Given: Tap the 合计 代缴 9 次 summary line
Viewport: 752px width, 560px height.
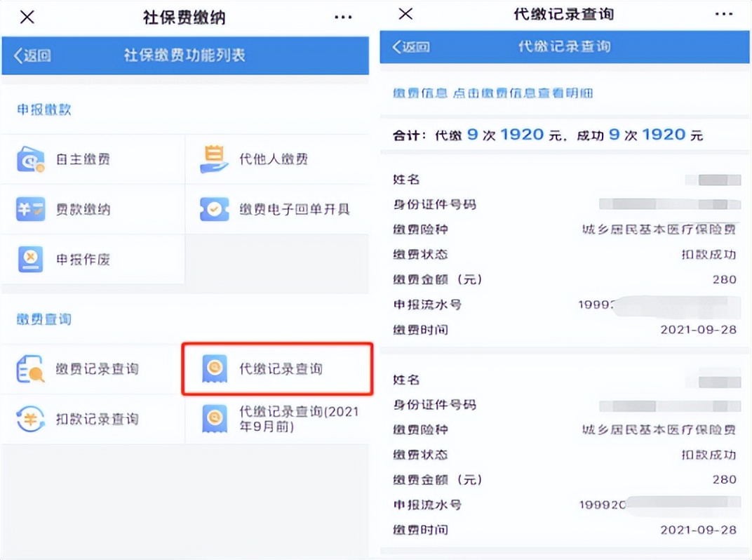Looking at the screenshot, I should tap(547, 135).
